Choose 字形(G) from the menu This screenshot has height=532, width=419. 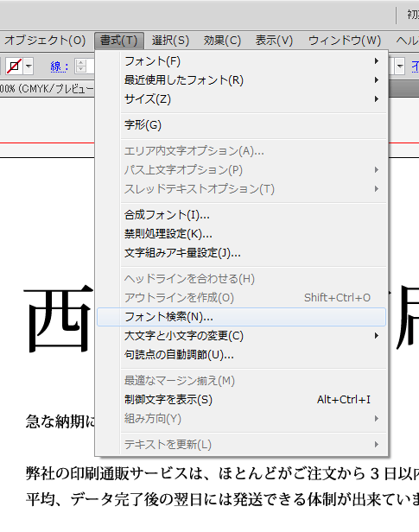242,125
